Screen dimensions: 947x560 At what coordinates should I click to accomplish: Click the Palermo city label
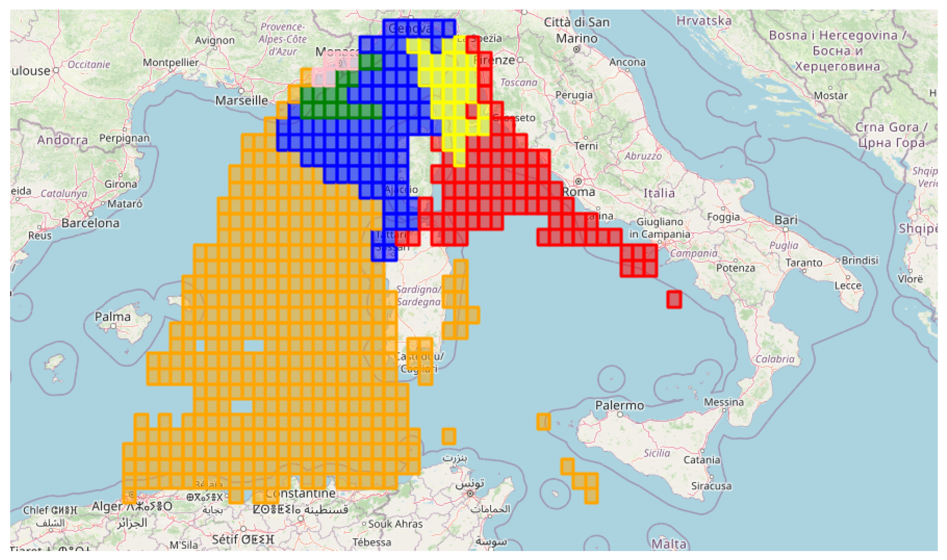pyautogui.click(x=620, y=405)
